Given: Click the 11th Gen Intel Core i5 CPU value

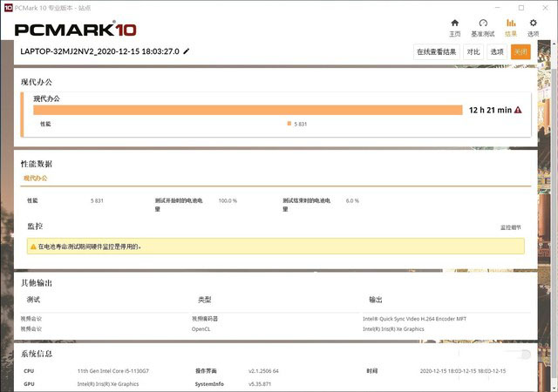Looking at the screenshot, I should click(x=112, y=371).
